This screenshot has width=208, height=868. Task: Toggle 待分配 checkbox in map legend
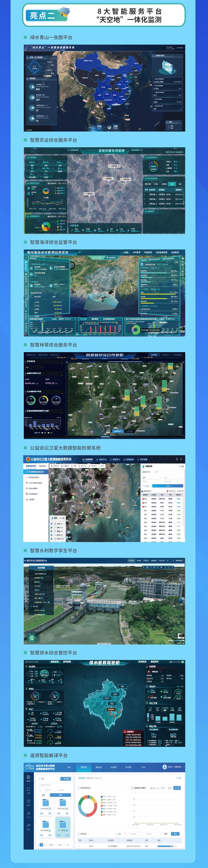[51, 524]
